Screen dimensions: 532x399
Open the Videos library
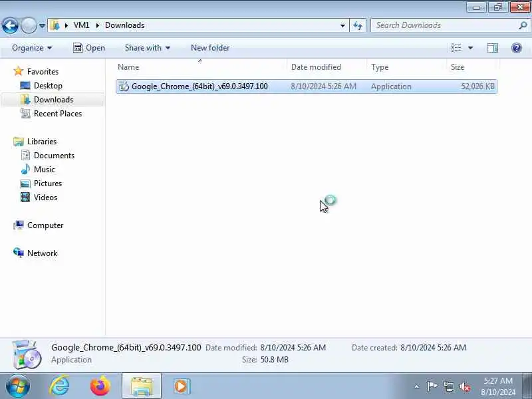point(45,197)
